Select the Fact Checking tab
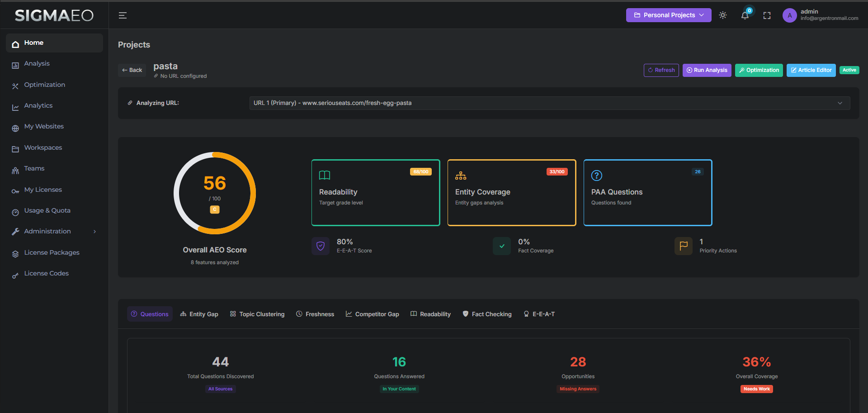 487,314
